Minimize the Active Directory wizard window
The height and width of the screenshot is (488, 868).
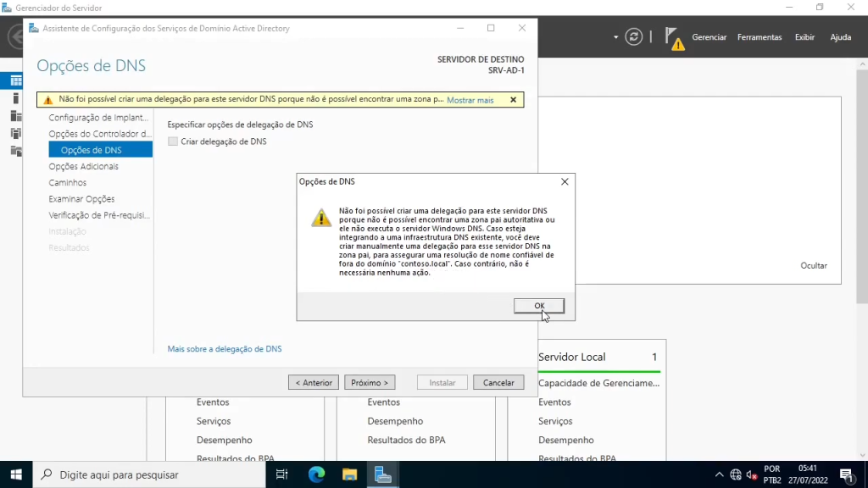pyautogui.click(x=460, y=28)
